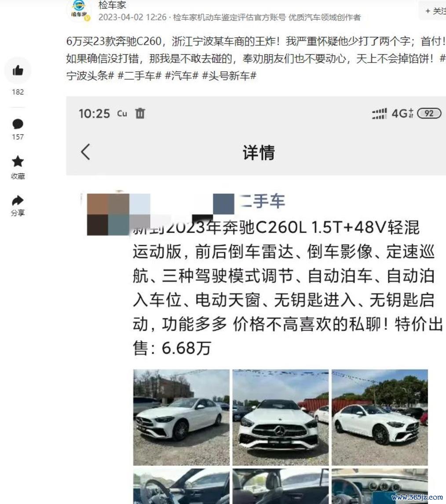Screen dimensions: 446x504
Task: Click the 检车家 author avatar
Action: pyautogui.click(x=79, y=10)
